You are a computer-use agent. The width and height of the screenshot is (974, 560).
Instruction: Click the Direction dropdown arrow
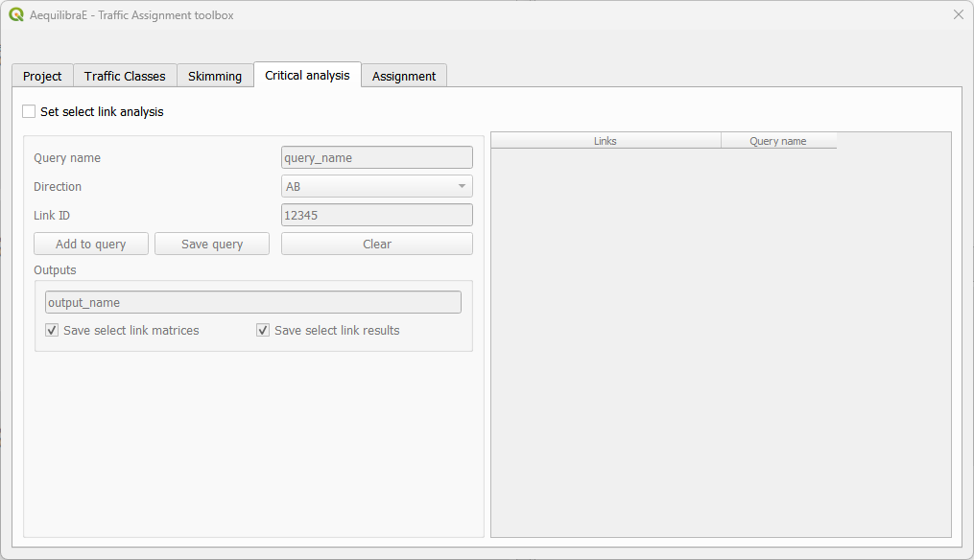pyautogui.click(x=460, y=186)
